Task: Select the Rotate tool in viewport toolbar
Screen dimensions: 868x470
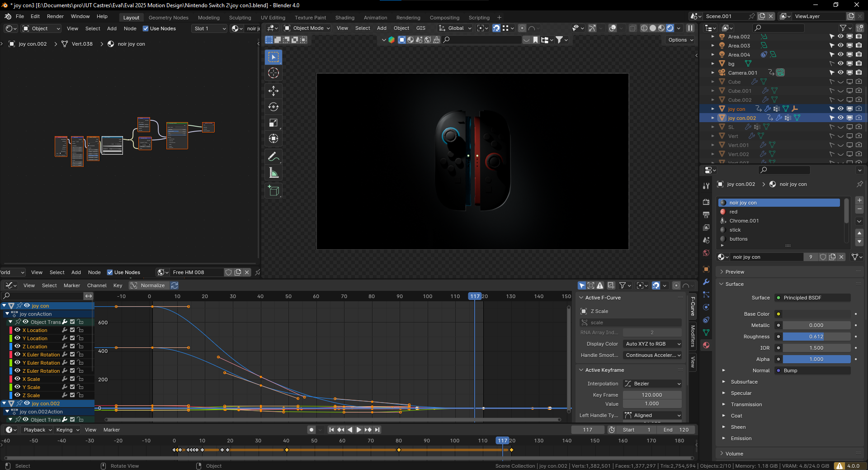Action: 274,107
